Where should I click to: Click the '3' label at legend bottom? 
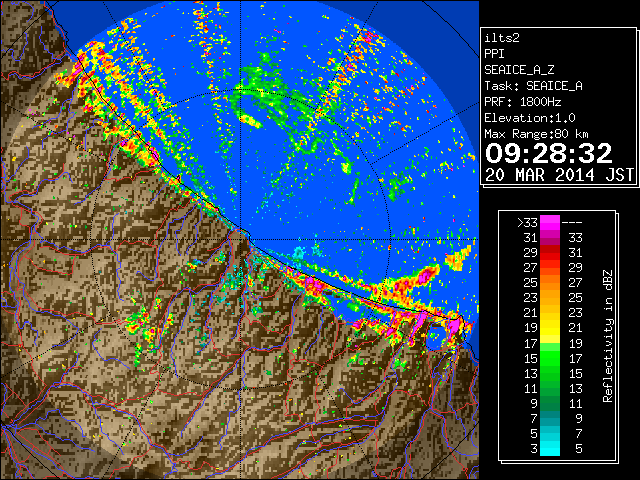click(x=534, y=449)
